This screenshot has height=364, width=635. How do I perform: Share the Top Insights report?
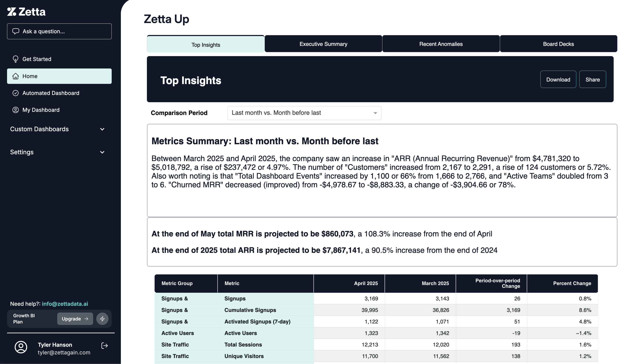click(x=593, y=80)
